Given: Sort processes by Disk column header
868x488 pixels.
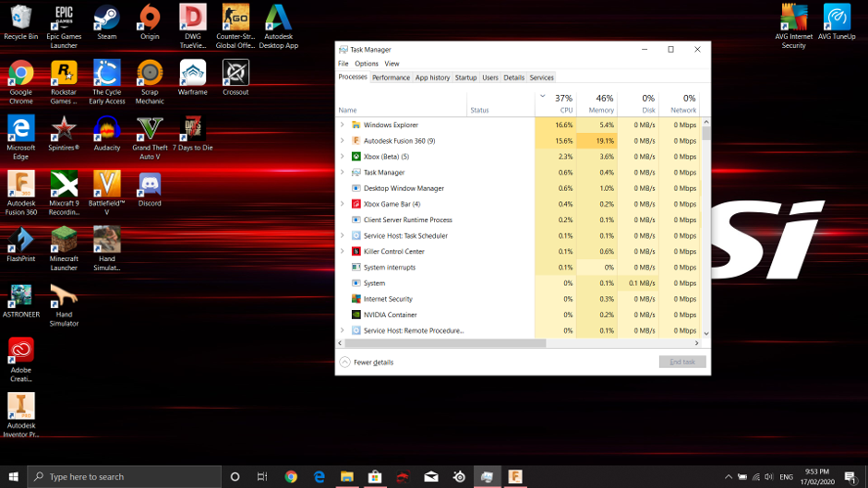Looking at the screenshot, I should tap(638, 103).
